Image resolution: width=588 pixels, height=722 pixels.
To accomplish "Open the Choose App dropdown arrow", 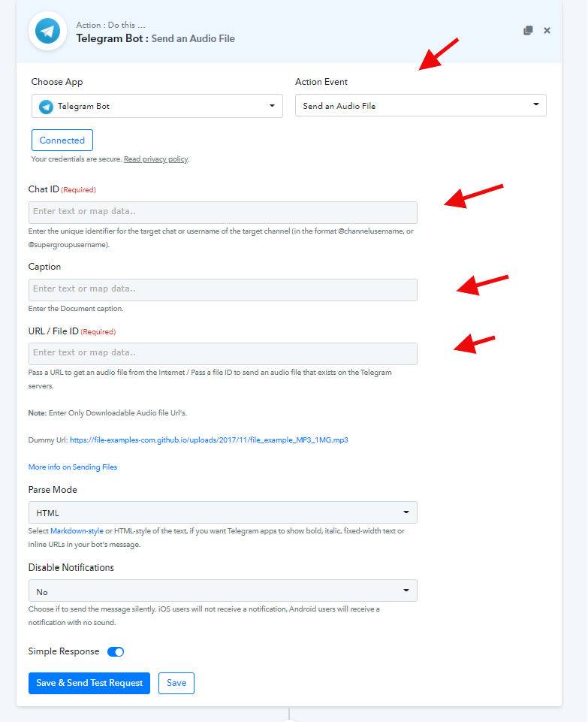I will (x=272, y=106).
